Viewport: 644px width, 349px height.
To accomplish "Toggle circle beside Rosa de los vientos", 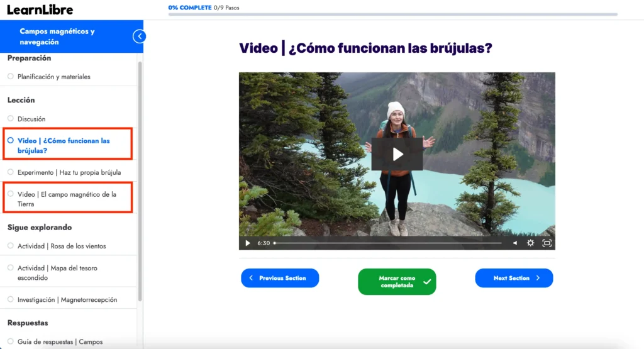I will (10, 246).
